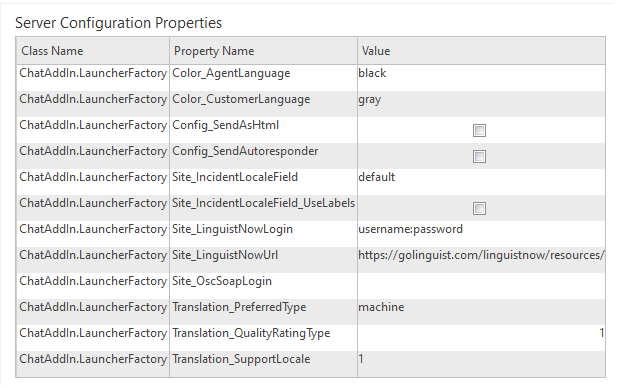Viewport: 617px width, 388px height.
Task: Toggle the Config_SendAsHtml checkbox
Action: point(479,130)
